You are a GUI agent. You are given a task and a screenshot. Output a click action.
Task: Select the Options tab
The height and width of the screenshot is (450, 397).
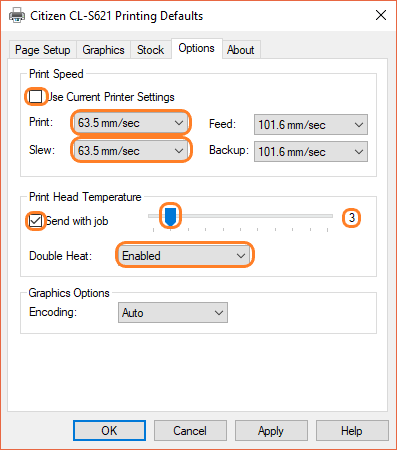point(196,49)
